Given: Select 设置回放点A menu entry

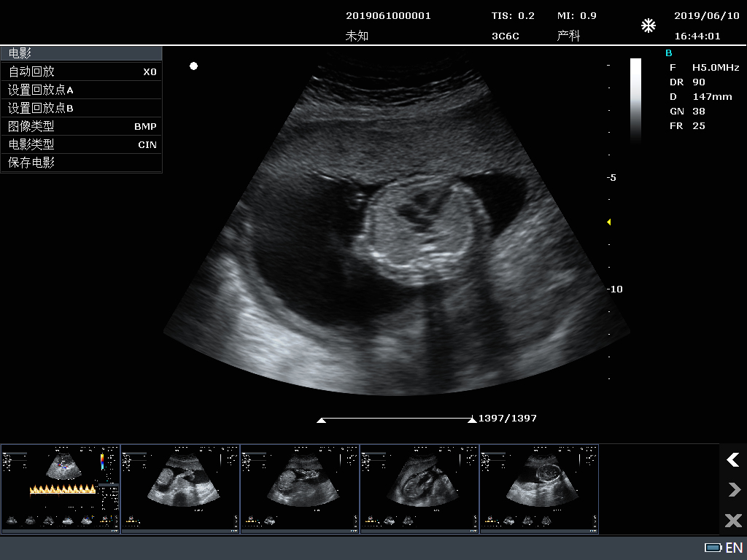Looking at the screenshot, I should coord(81,90).
